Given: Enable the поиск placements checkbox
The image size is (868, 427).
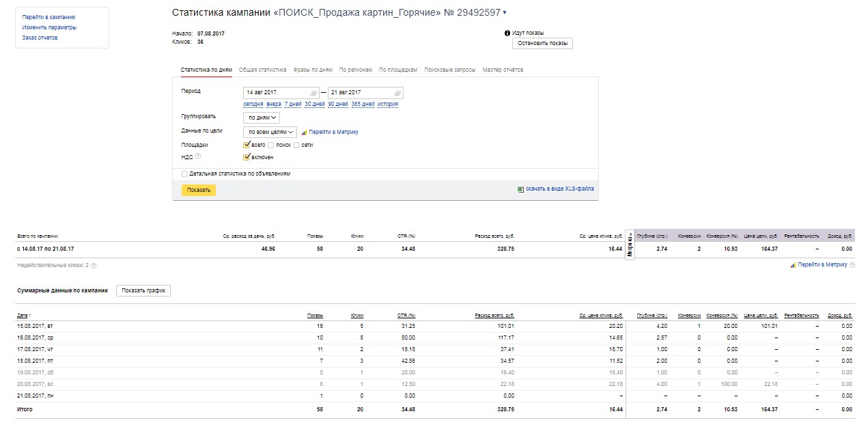Looking at the screenshot, I should coord(271,145).
